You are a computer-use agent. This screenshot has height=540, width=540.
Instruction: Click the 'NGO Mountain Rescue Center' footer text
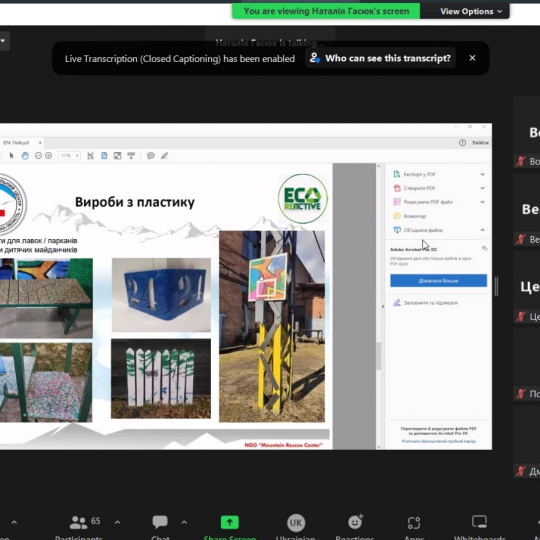(x=283, y=445)
